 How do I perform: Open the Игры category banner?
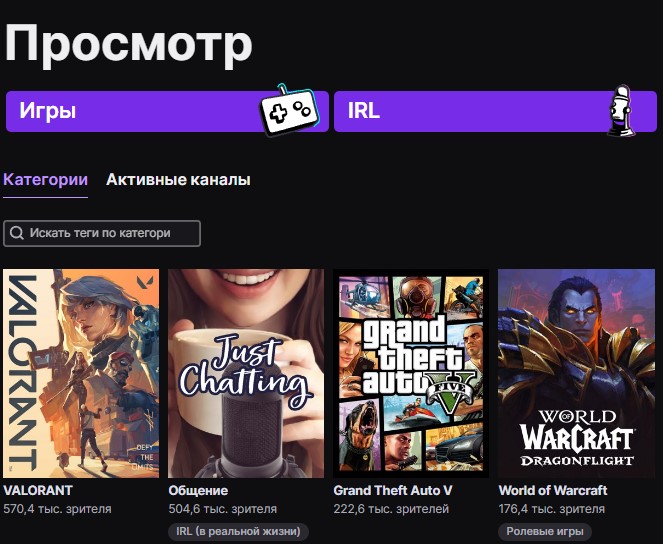[x=167, y=111]
